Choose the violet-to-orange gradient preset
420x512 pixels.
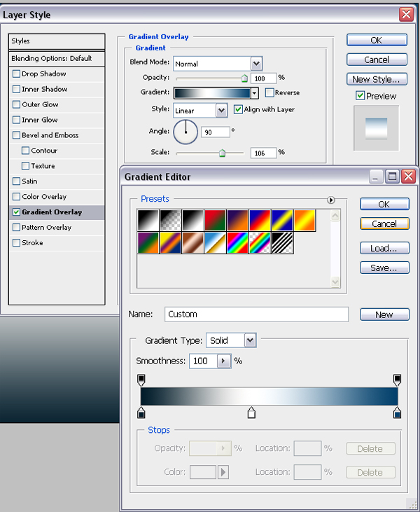tap(237, 221)
